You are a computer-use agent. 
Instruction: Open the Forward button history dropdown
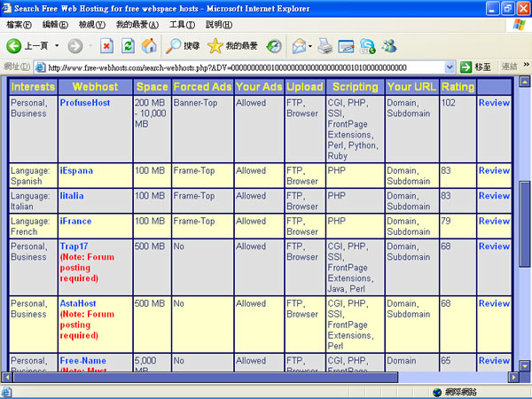[90, 45]
